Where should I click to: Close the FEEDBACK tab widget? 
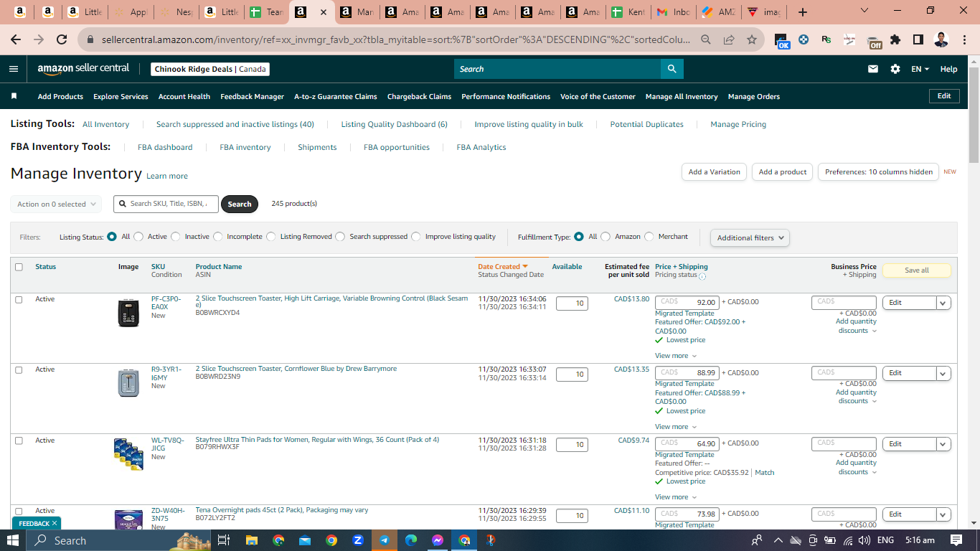[x=55, y=523]
